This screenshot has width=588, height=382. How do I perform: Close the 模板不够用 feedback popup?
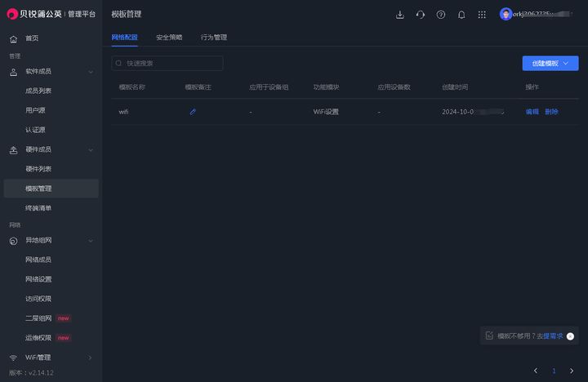coord(570,335)
